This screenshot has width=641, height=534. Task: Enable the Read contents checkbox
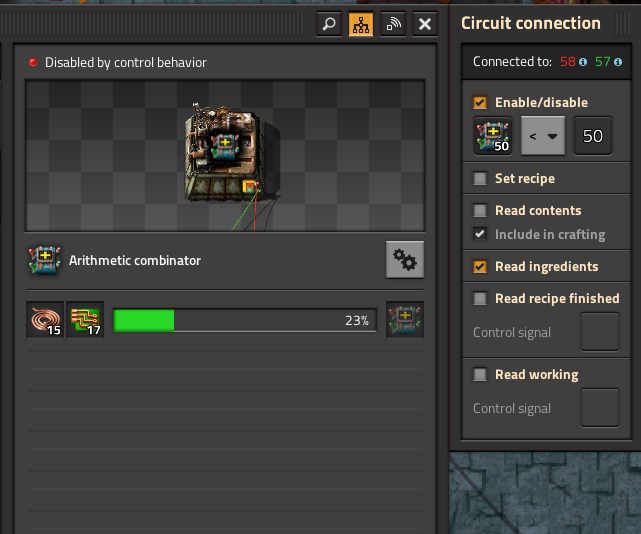click(x=480, y=210)
